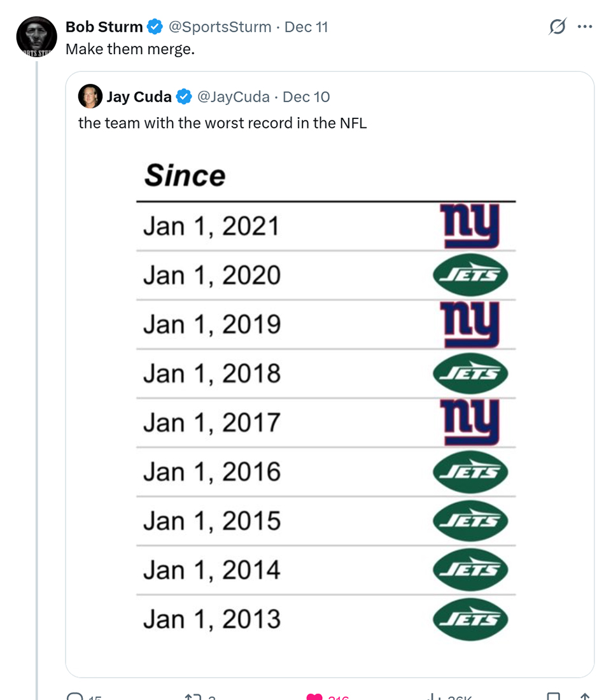Click the view count analytics icon
The image size is (611, 700).
point(434,696)
